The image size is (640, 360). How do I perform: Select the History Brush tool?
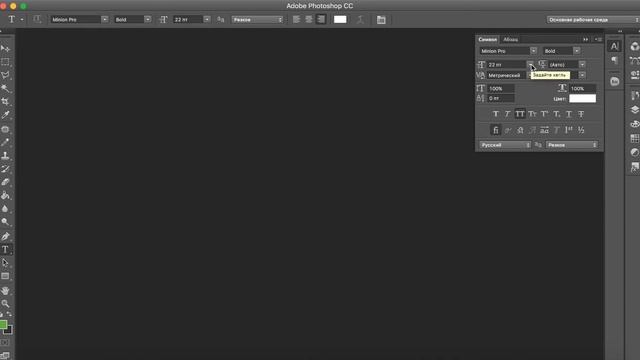[5, 169]
